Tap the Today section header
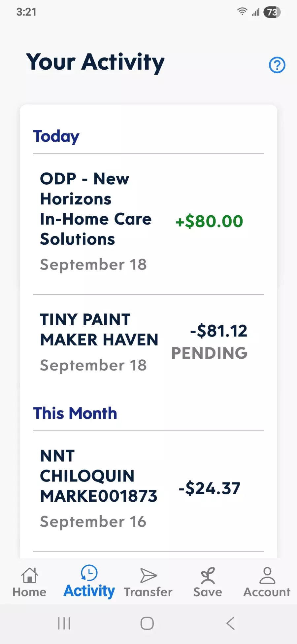The width and height of the screenshot is (297, 644). click(56, 136)
